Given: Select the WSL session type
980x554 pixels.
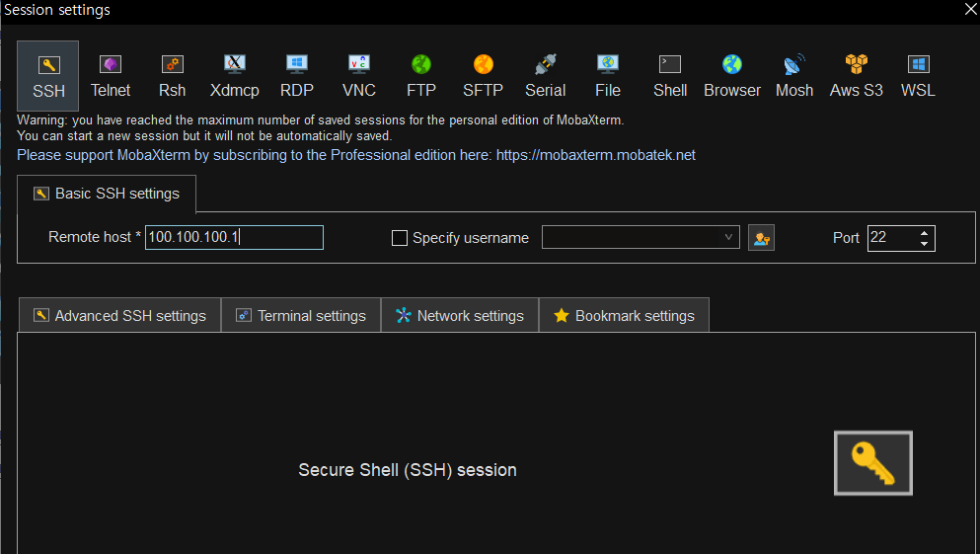Looking at the screenshot, I should [918, 76].
